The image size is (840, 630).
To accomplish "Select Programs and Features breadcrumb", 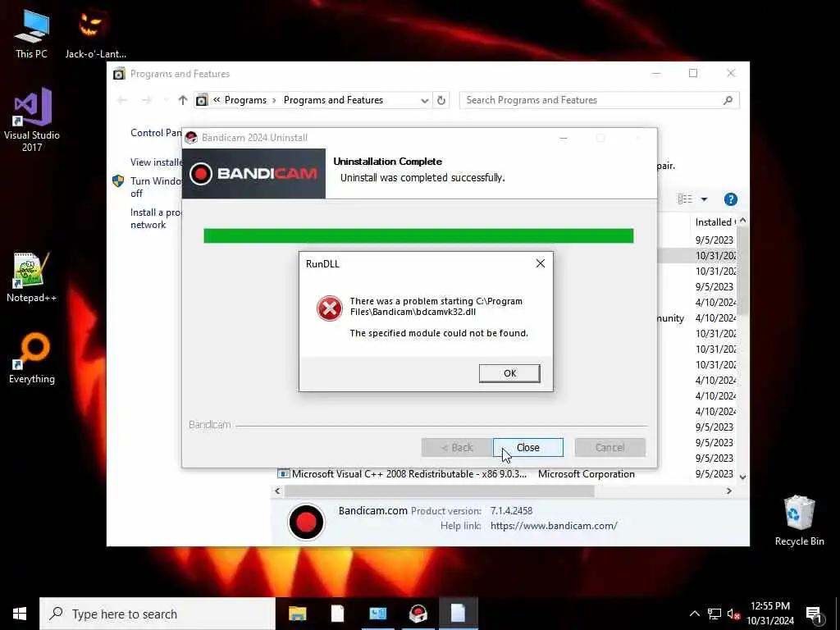I will point(333,100).
